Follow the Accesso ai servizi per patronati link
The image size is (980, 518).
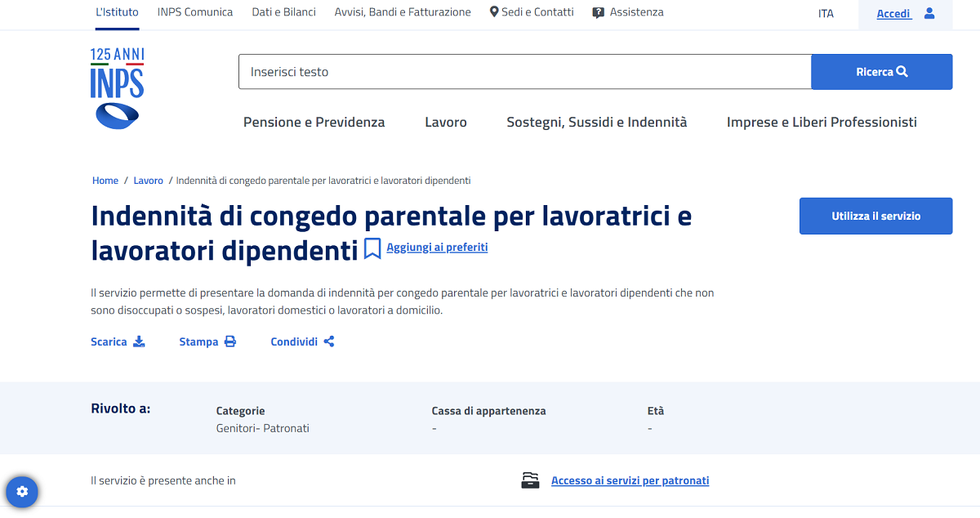(630, 480)
